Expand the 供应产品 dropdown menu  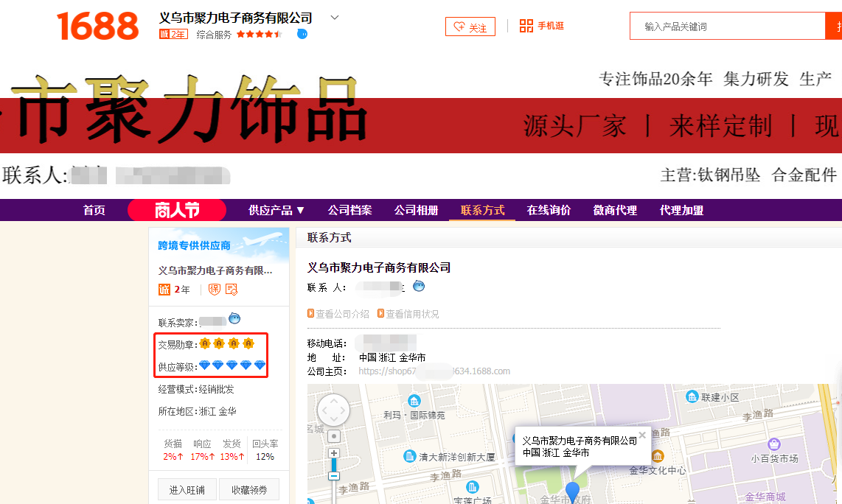click(x=276, y=211)
